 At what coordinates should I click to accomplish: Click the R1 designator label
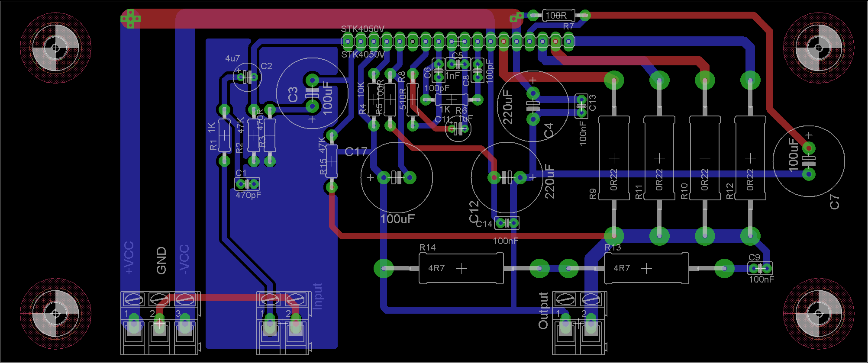(213, 145)
